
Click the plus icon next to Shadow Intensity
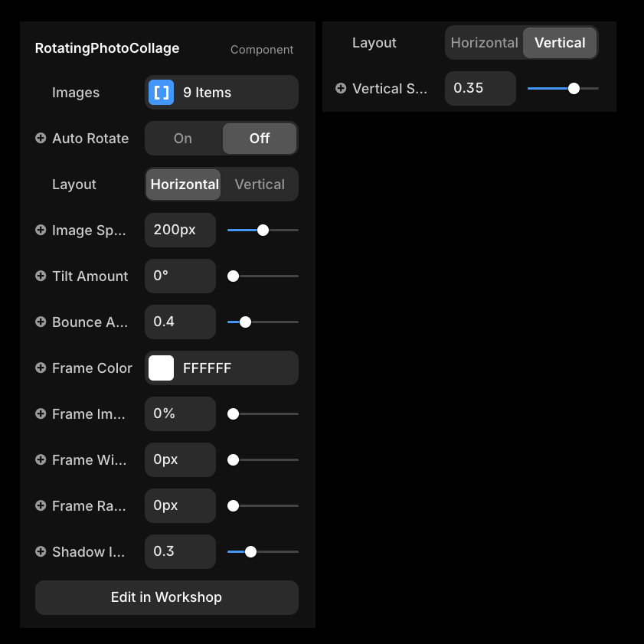coord(41,552)
